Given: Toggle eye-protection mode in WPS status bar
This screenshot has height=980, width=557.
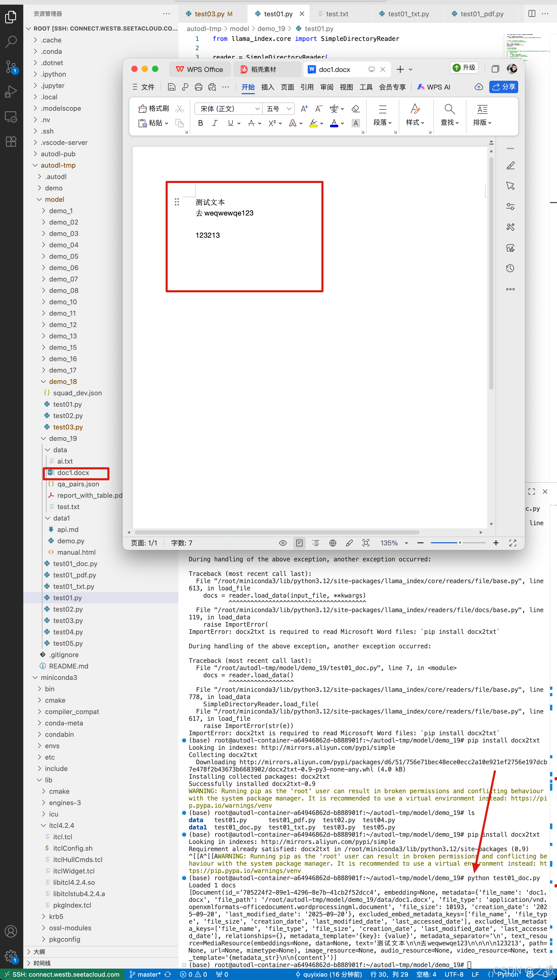Looking at the screenshot, I should (283, 543).
